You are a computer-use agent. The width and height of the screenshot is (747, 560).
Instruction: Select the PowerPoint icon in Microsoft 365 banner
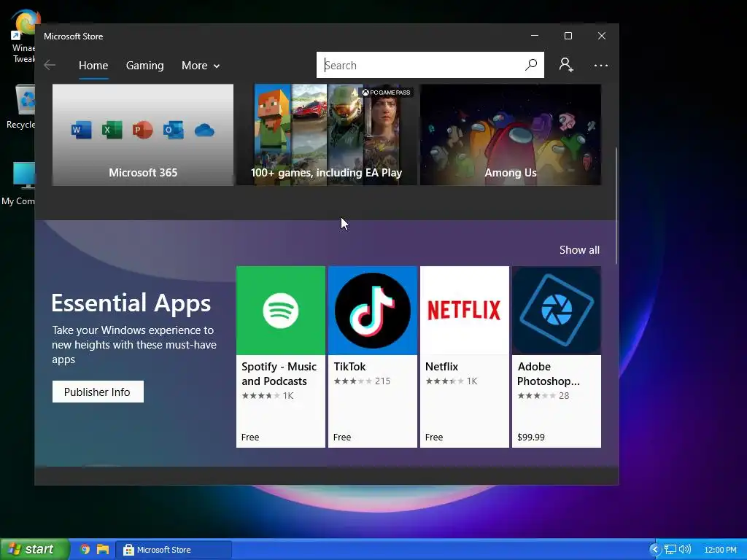pos(142,130)
